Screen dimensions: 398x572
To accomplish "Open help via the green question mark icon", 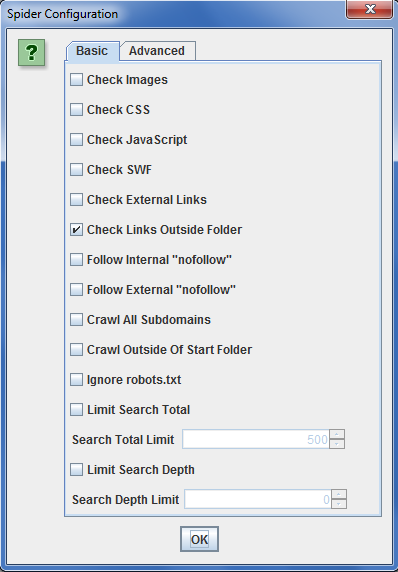I will click(31, 53).
